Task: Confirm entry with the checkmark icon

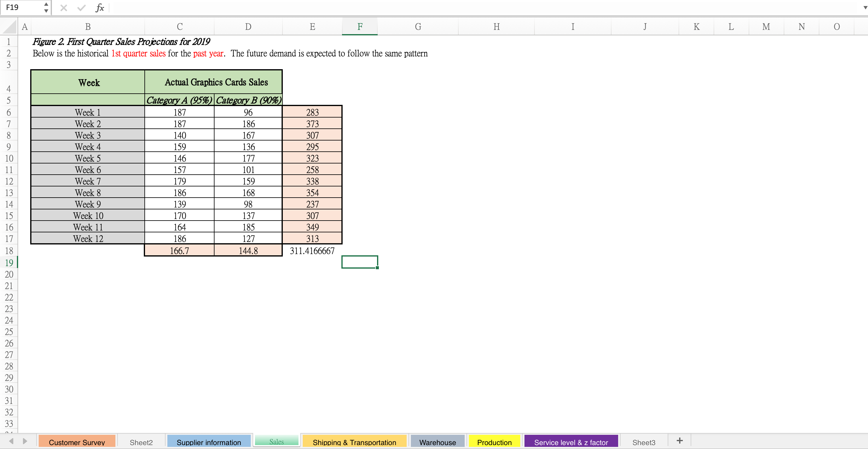Action: [81, 8]
